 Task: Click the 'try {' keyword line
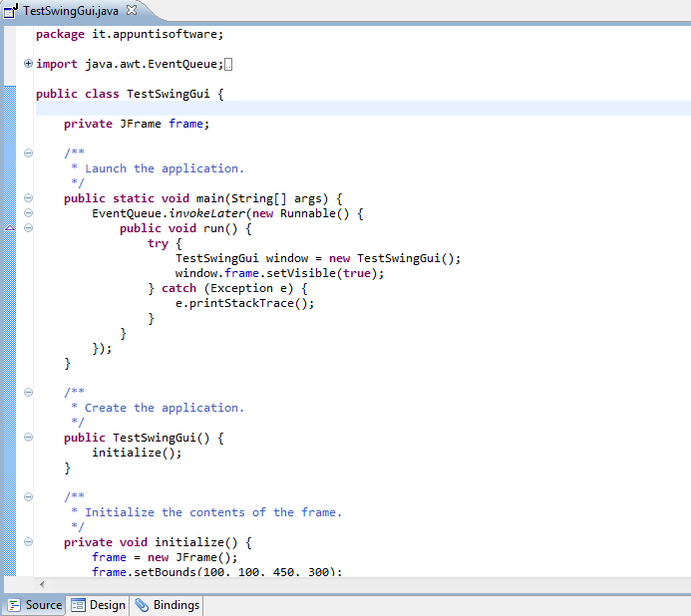click(x=165, y=243)
